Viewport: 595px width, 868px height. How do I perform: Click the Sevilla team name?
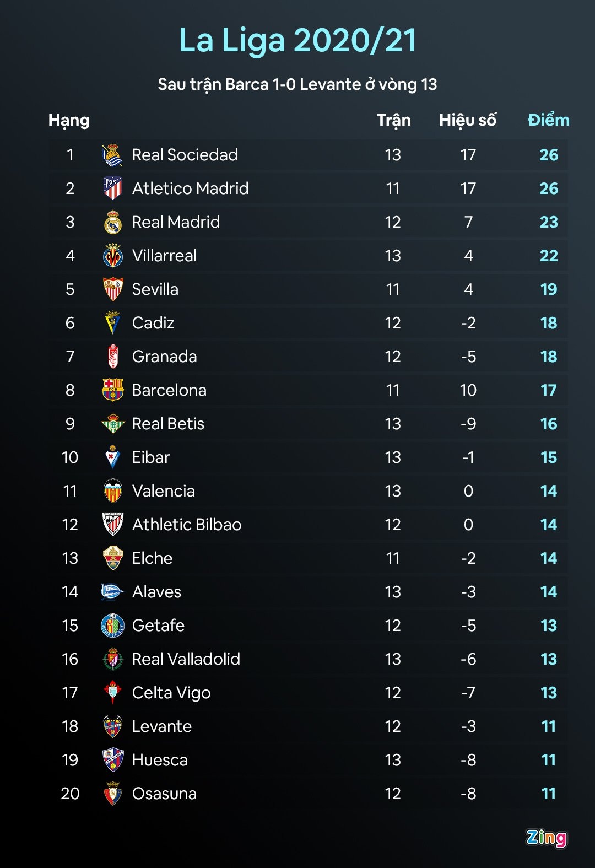tap(155, 289)
